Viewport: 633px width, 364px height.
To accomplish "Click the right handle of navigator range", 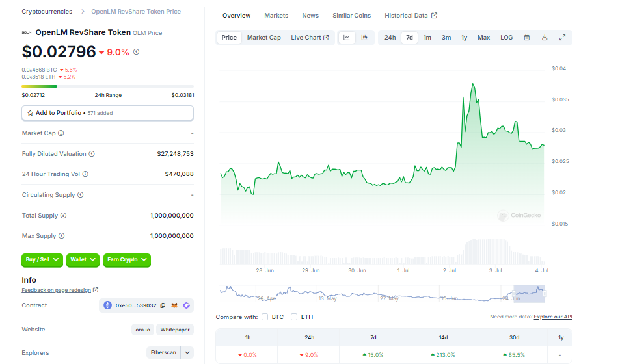I will click(545, 293).
